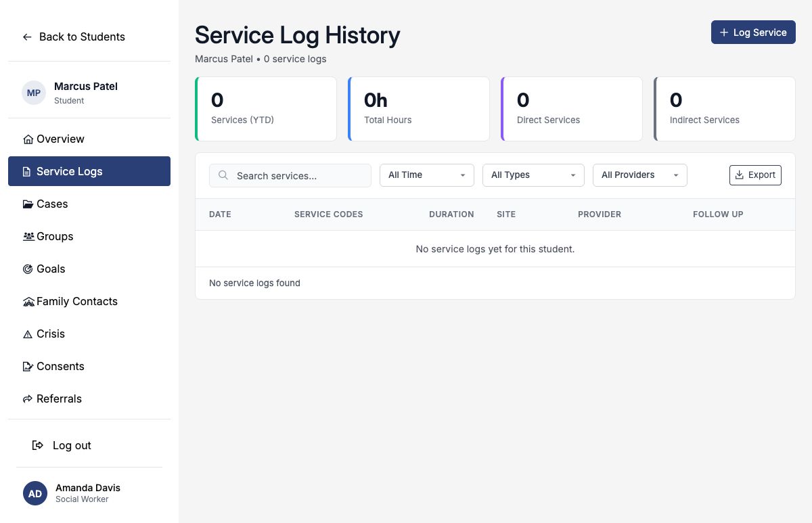Click 'Marcus Patel • 0 service logs' subtitle

coord(261,60)
